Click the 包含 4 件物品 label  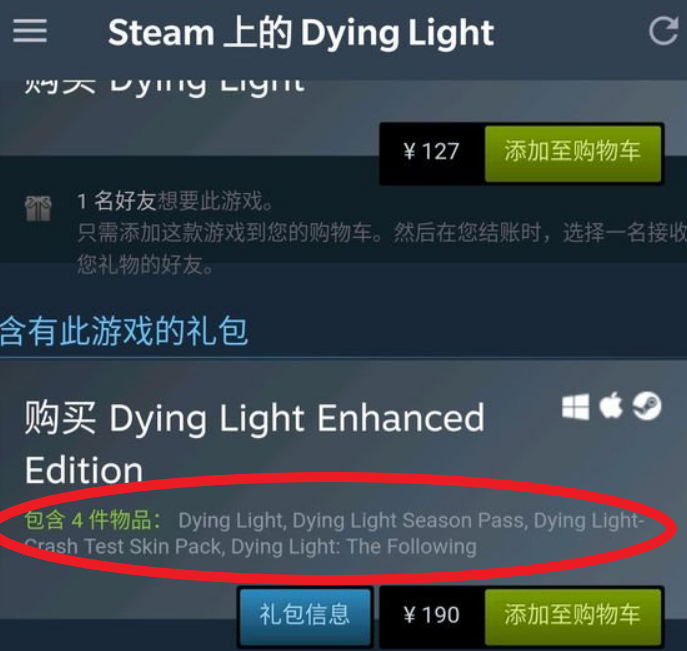pyautogui.click(x=93, y=521)
